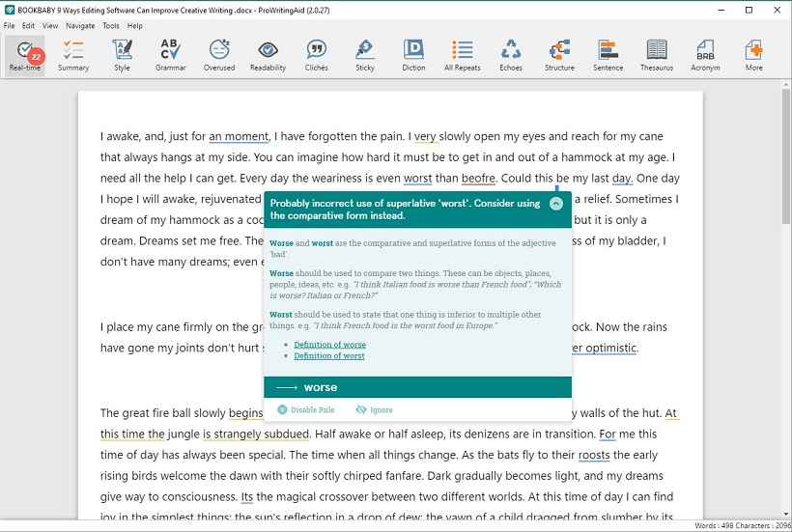Screen dimensions: 792x532
Task: Run the Grammar check
Action: 171,56
